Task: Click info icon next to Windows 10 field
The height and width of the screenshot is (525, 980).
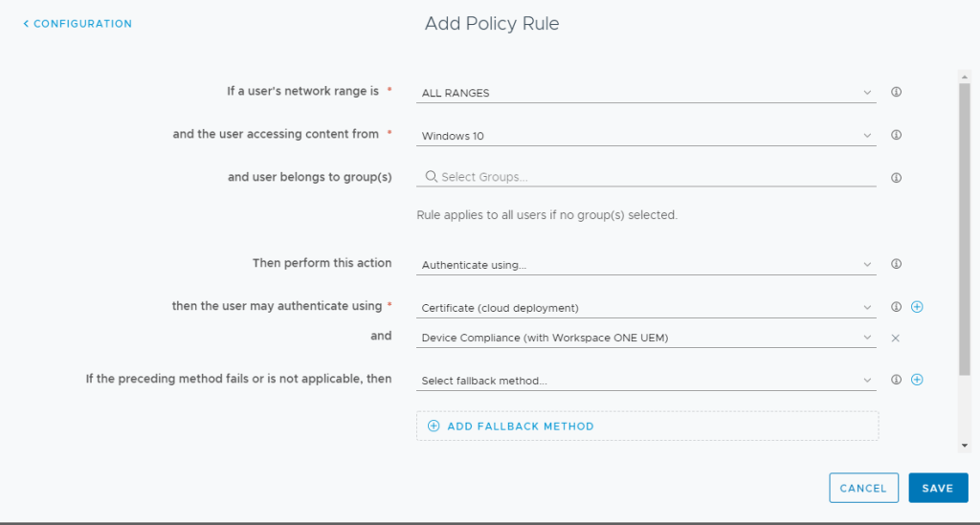Action: click(x=897, y=135)
